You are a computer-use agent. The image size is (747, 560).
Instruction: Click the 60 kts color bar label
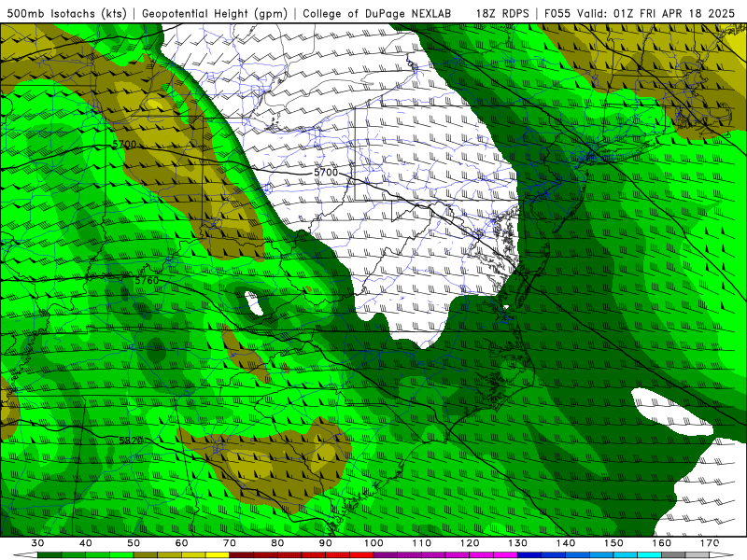pos(181,543)
